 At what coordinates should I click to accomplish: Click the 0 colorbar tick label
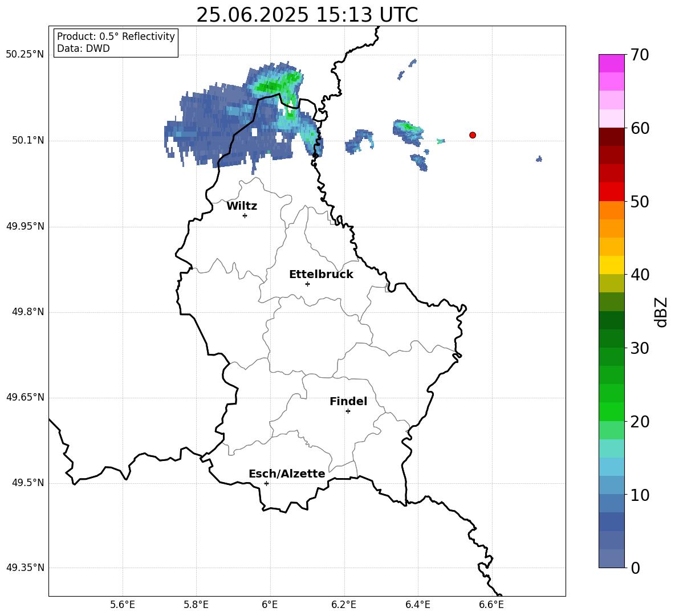tap(636, 568)
